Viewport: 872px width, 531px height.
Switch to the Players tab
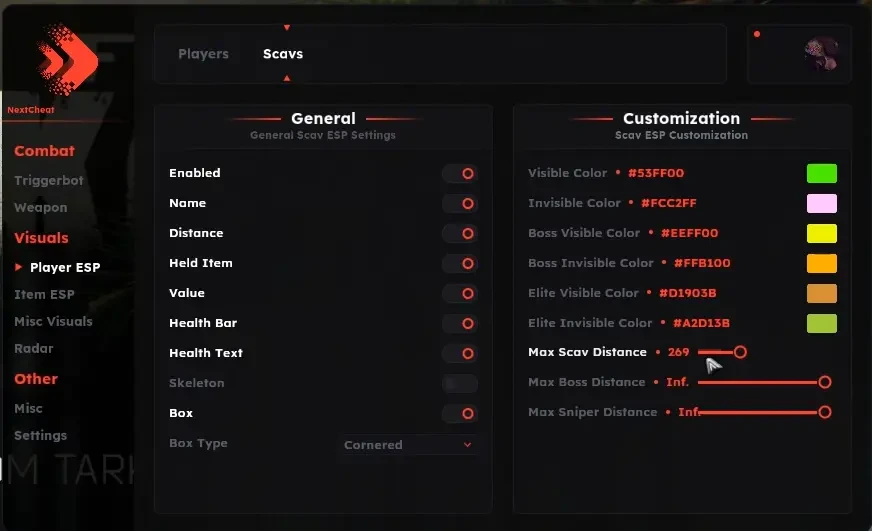pos(203,54)
